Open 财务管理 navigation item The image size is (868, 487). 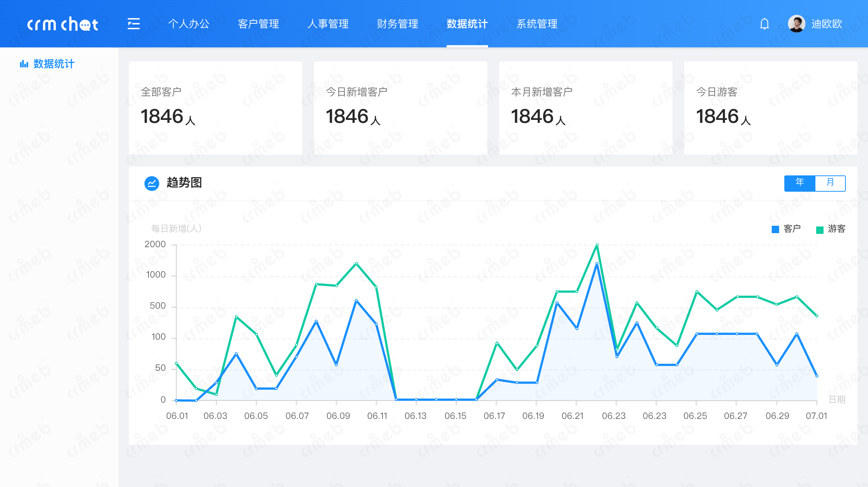tap(397, 24)
